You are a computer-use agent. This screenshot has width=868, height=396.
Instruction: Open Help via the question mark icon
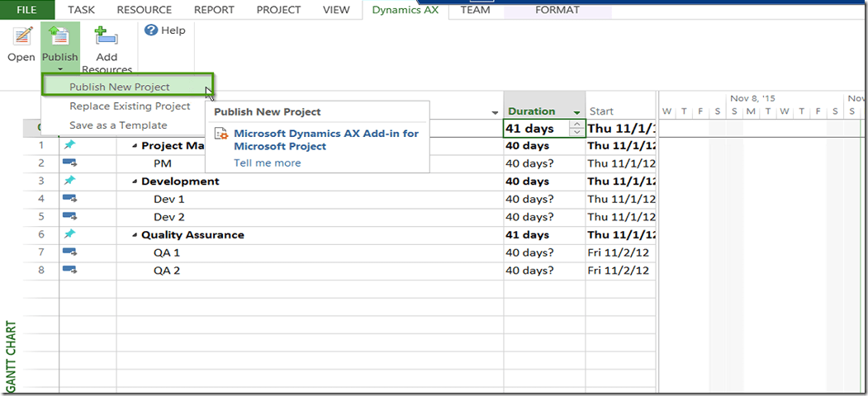tap(151, 31)
